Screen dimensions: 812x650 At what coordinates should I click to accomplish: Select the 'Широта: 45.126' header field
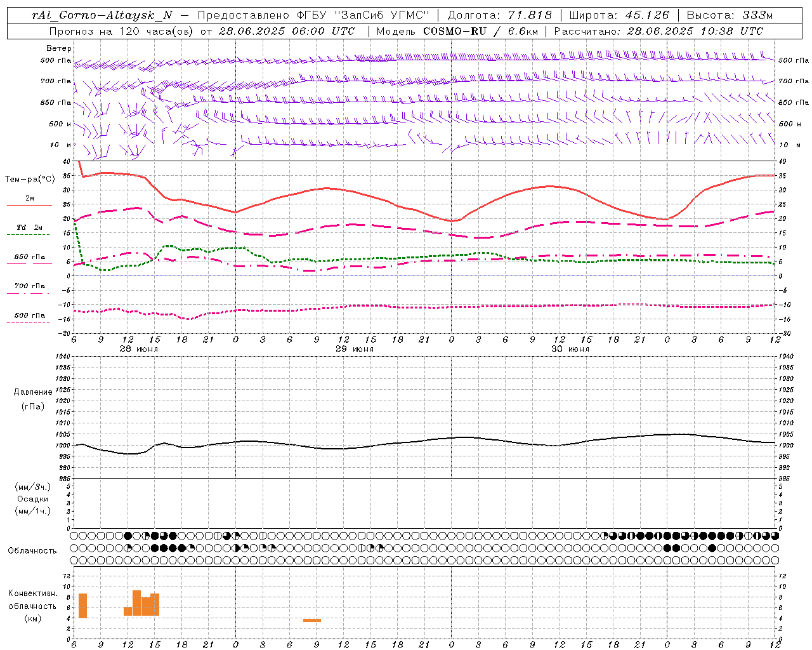(619, 15)
